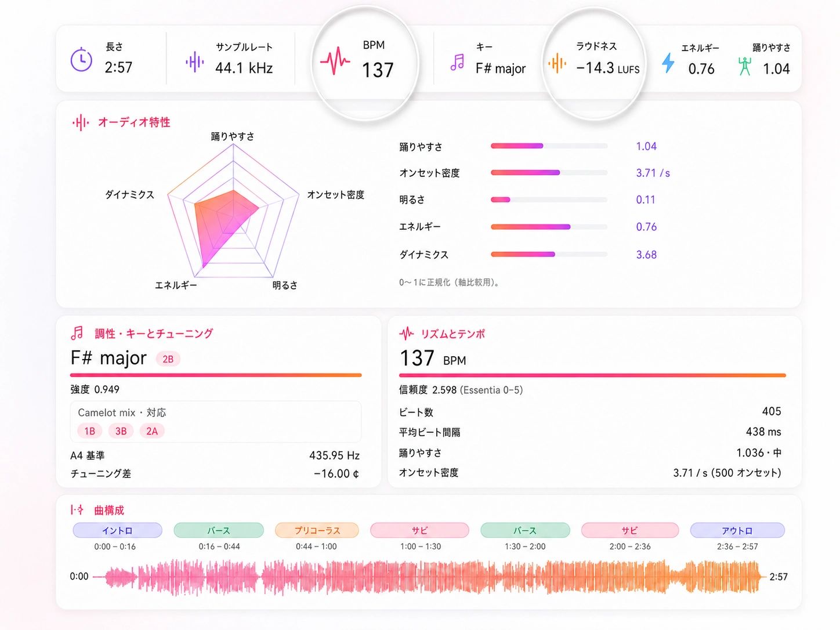Click the 3.71 / s (500 オンセット) value

727,473
